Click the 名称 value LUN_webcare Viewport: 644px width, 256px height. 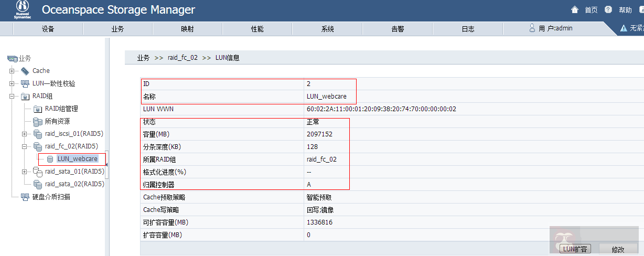click(x=326, y=97)
